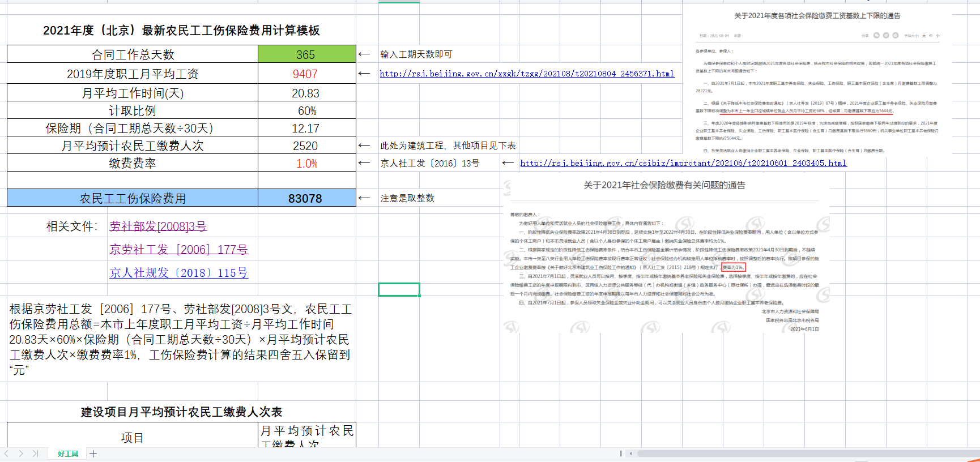Click the 大 font size option in the notice image
Screen dimensions: 980x462
[x=923, y=36]
